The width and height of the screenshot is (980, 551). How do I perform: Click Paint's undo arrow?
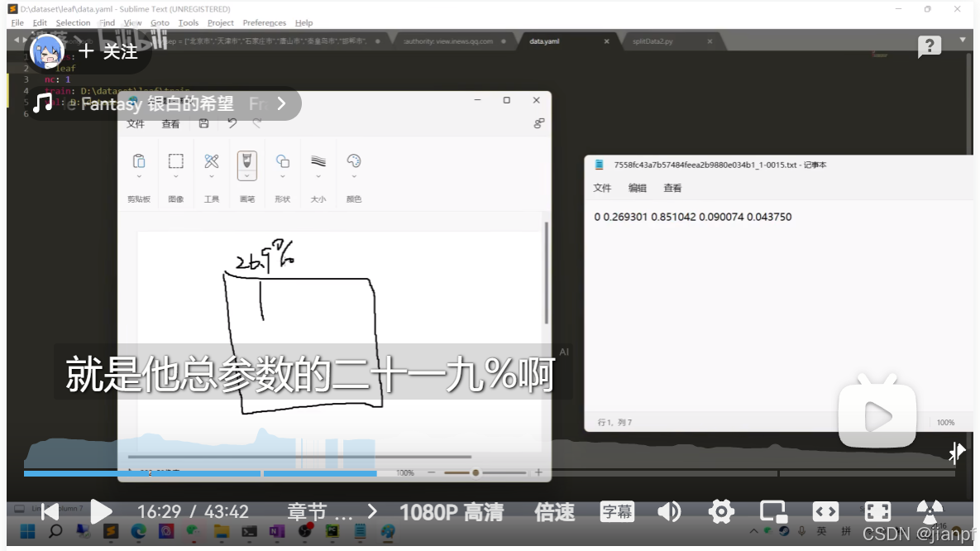click(232, 124)
